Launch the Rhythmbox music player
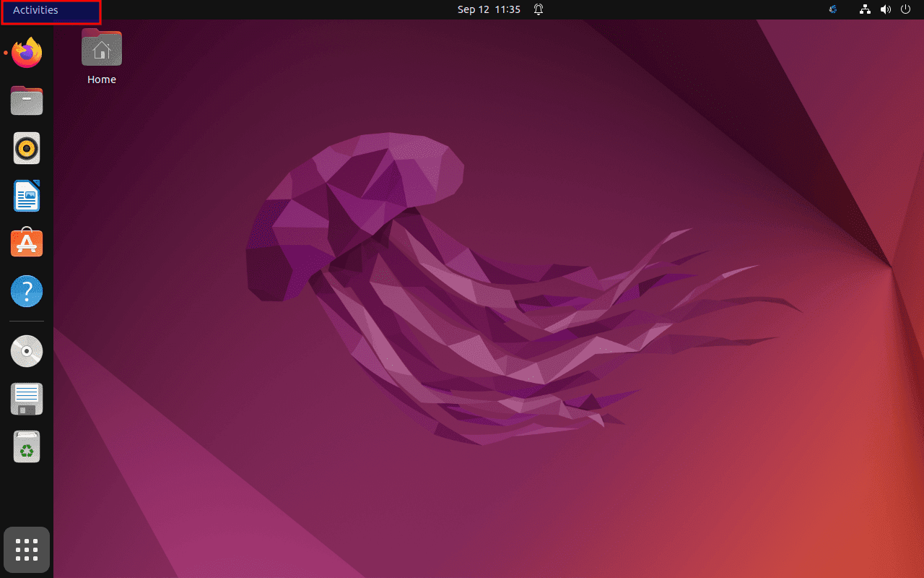The width and height of the screenshot is (924, 578). click(27, 148)
